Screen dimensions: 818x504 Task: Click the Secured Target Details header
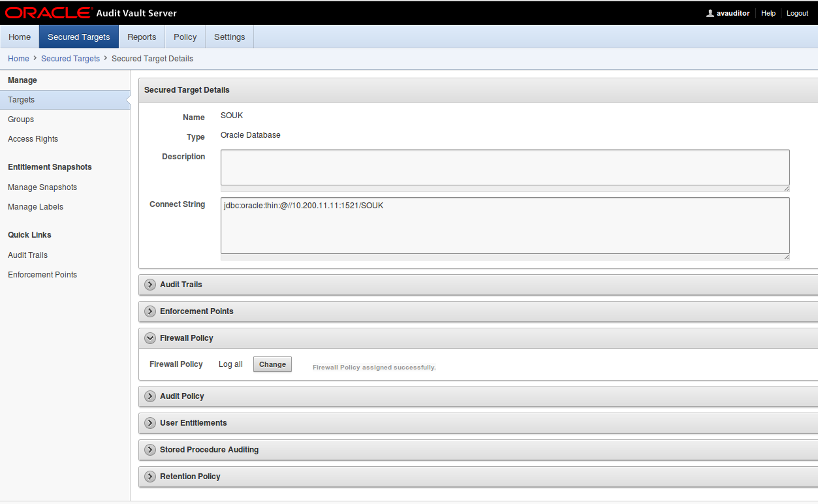pyautogui.click(x=187, y=90)
